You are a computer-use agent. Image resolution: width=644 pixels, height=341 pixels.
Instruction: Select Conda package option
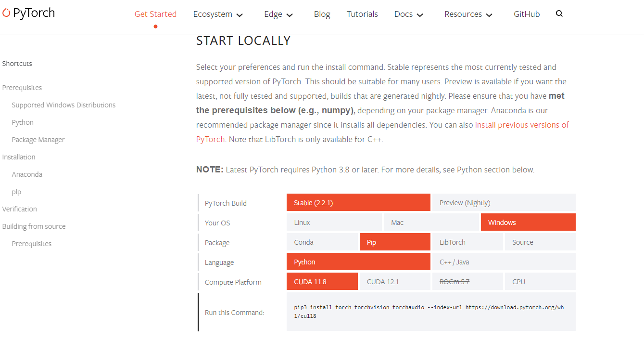coord(322,242)
